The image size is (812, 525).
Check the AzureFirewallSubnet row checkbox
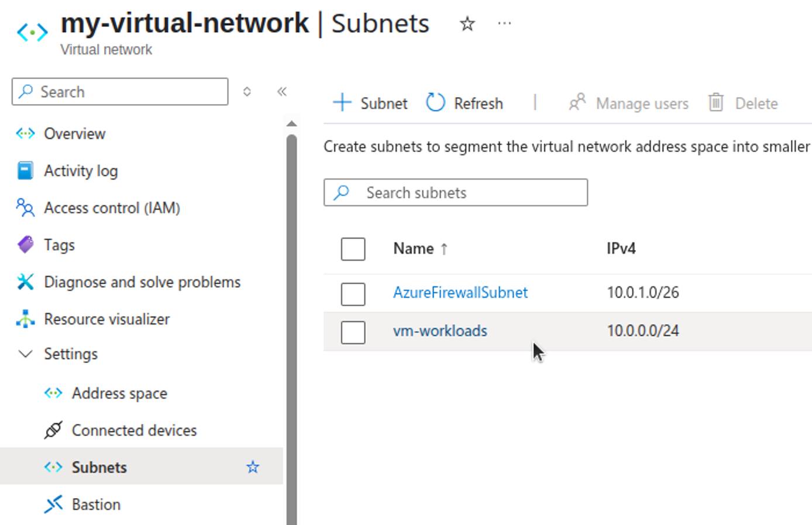(x=352, y=293)
